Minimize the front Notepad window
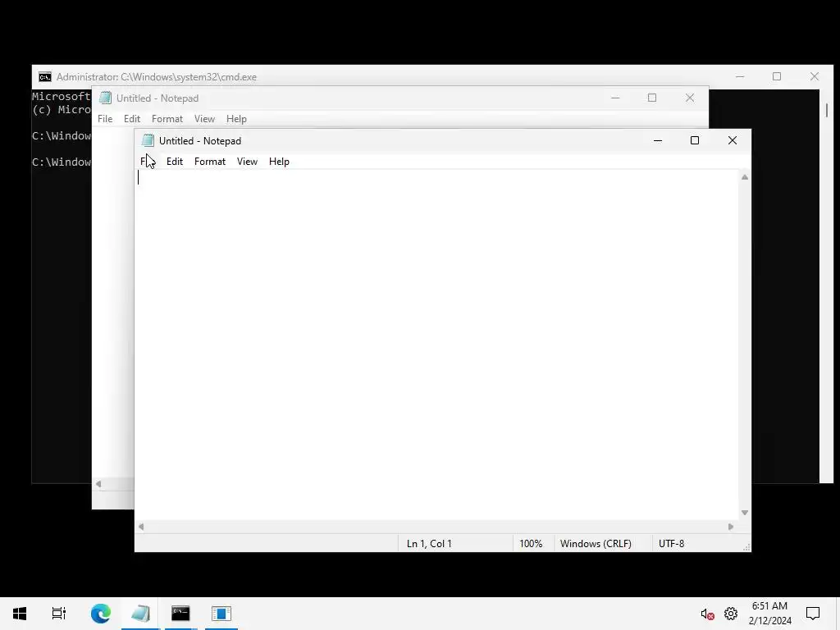The image size is (840, 630). (658, 140)
